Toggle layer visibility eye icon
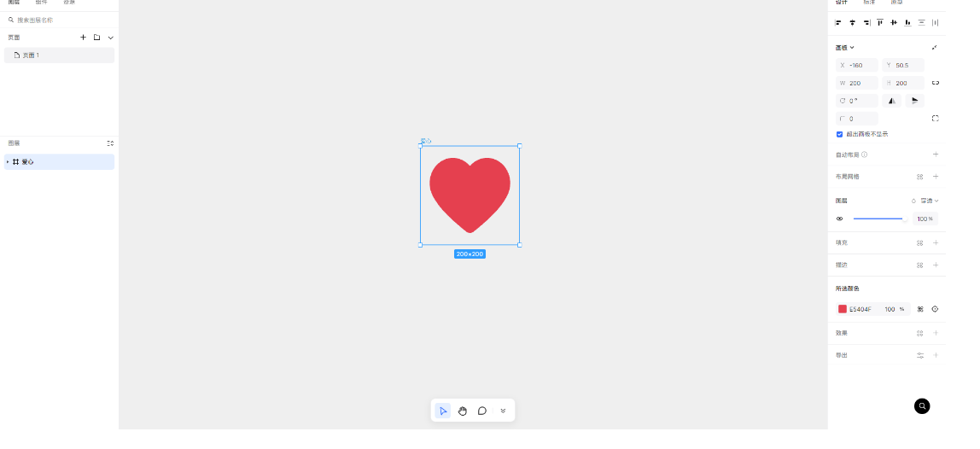 [x=839, y=219]
